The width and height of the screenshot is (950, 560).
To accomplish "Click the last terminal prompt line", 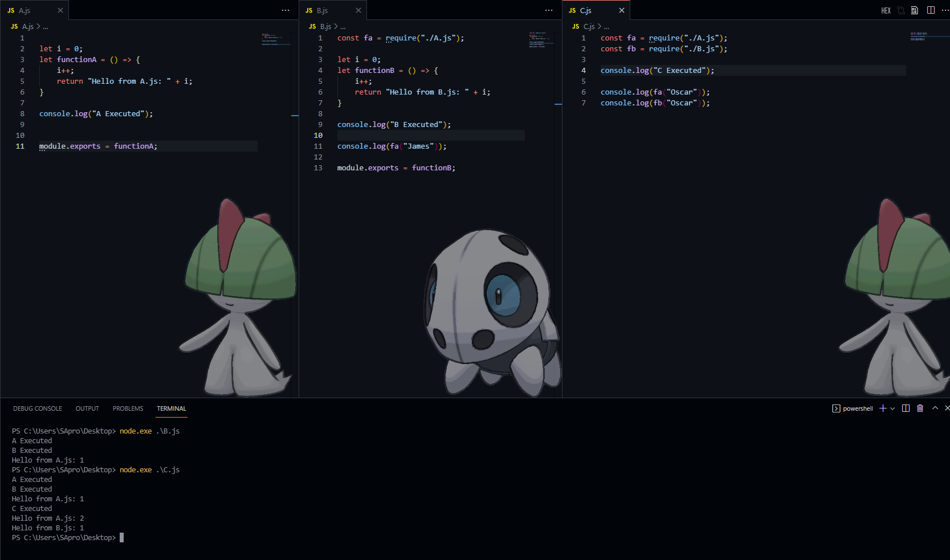I will point(68,538).
